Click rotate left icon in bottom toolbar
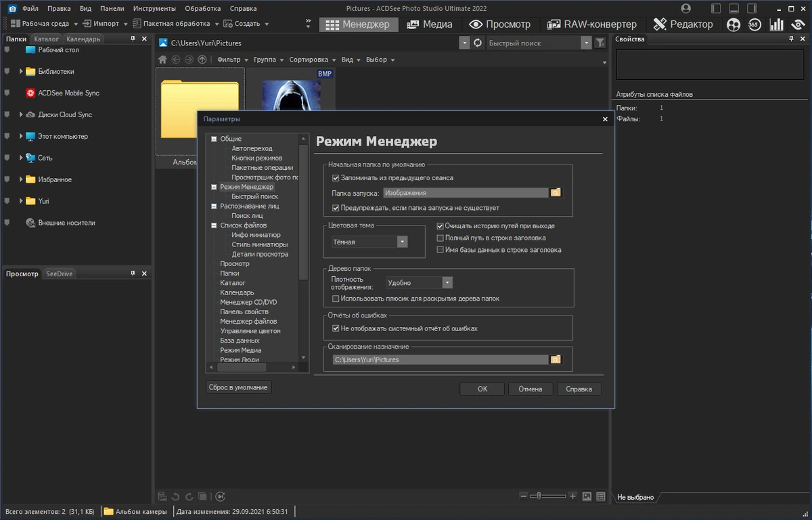Viewport: 812px width, 520px height. [176, 496]
